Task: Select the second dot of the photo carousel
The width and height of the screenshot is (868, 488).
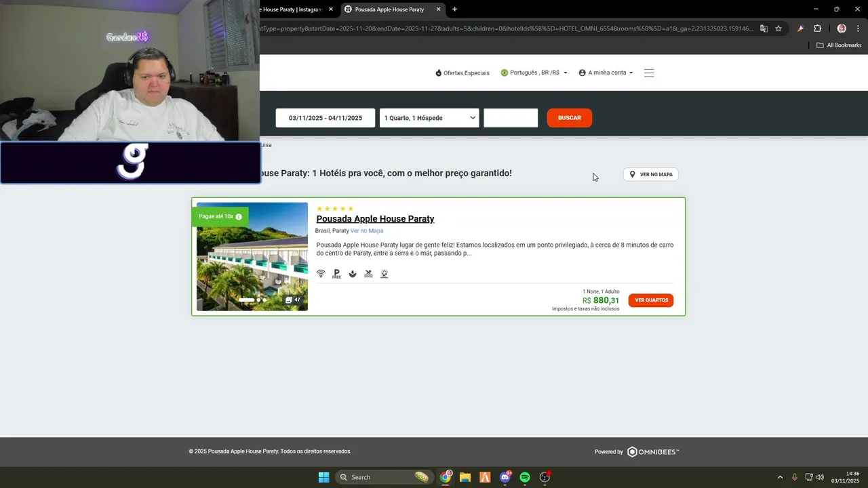Action: point(258,300)
